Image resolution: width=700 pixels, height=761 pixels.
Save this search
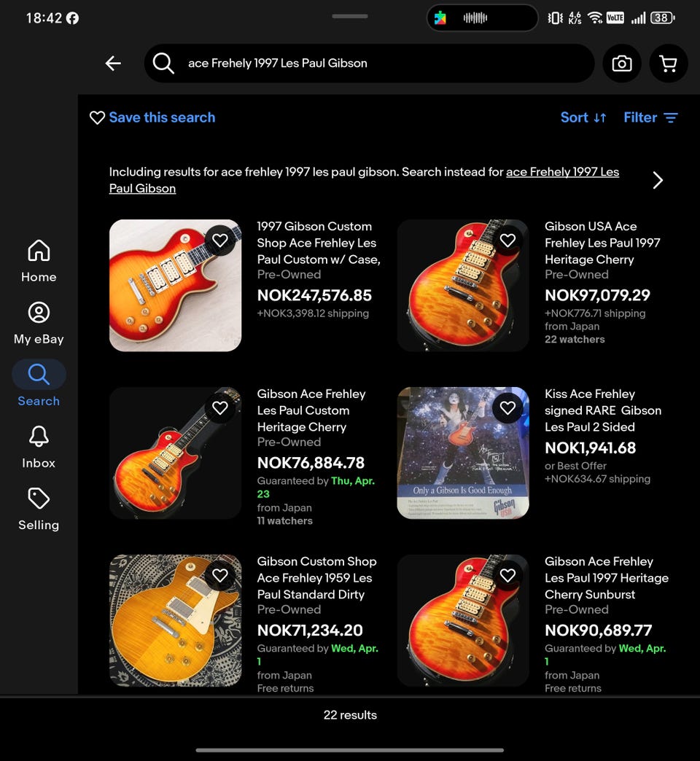(152, 117)
